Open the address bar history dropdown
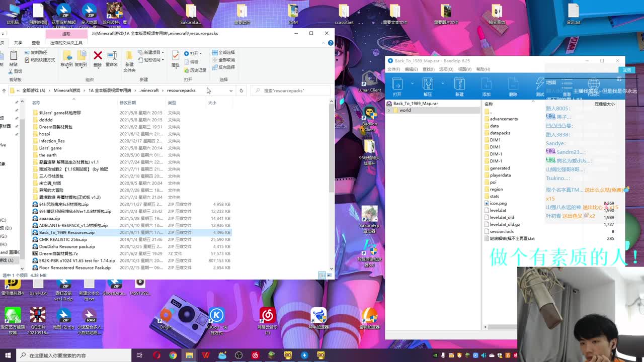 tap(231, 90)
